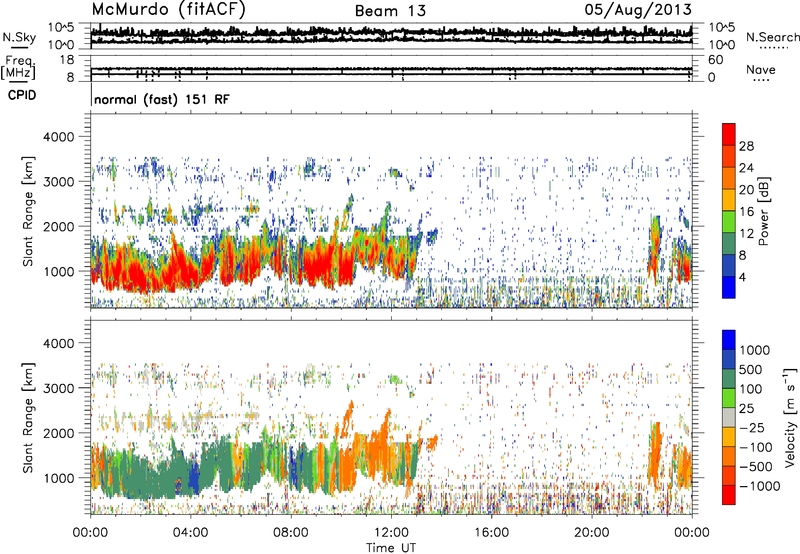Click the 'Nave' legend label
800x554 pixels.
[x=761, y=69]
